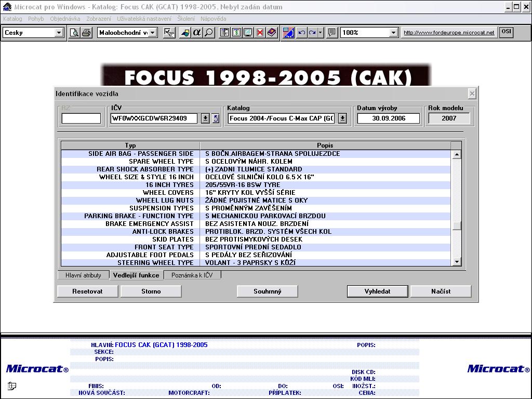
Task: Open the Katalog selection dropdown
Action: pos(342,118)
